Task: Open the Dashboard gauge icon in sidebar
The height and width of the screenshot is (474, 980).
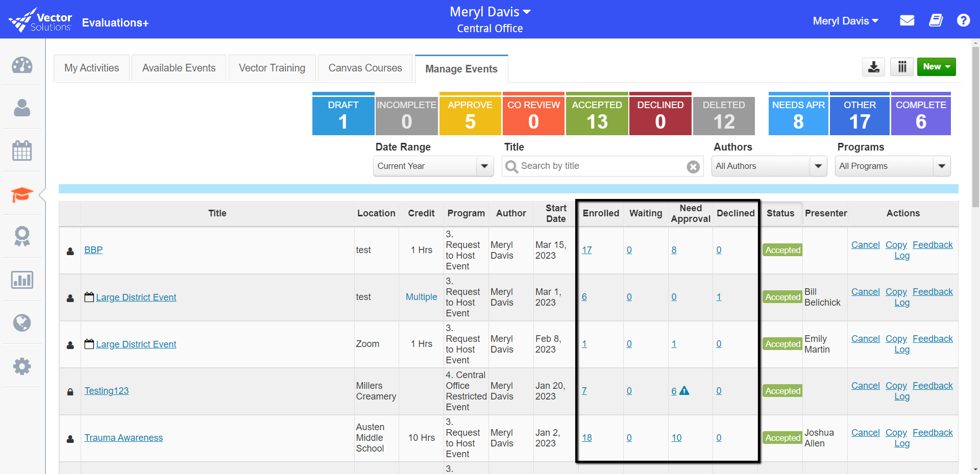Action: tap(22, 65)
